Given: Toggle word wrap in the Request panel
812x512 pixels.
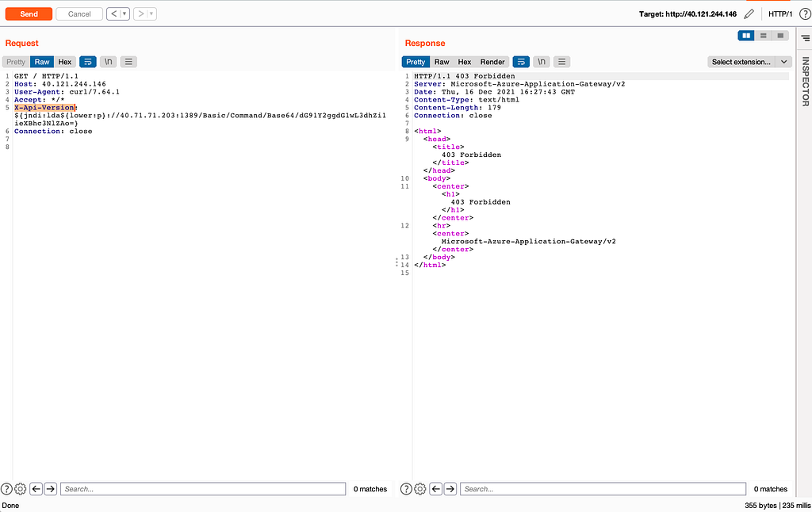Looking at the screenshot, I should pos(88,62).
